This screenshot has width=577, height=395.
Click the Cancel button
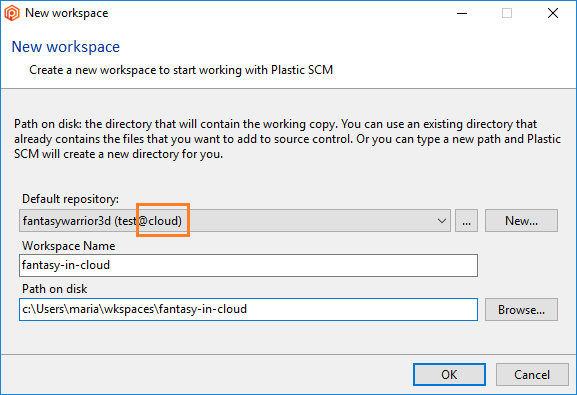click(532, 374)
